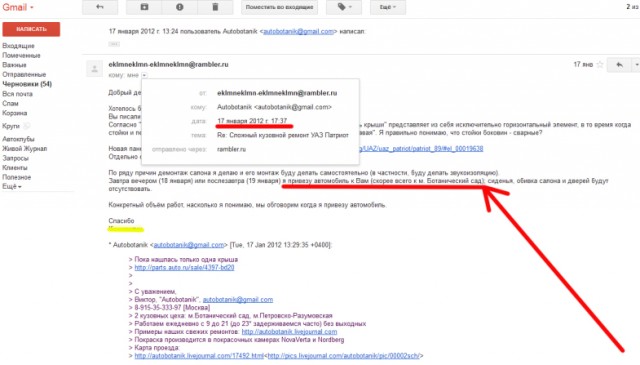Click the red 'НАПИСАТЬ' compose button
This screenshot has width=640, height=365.
(31, 29)
